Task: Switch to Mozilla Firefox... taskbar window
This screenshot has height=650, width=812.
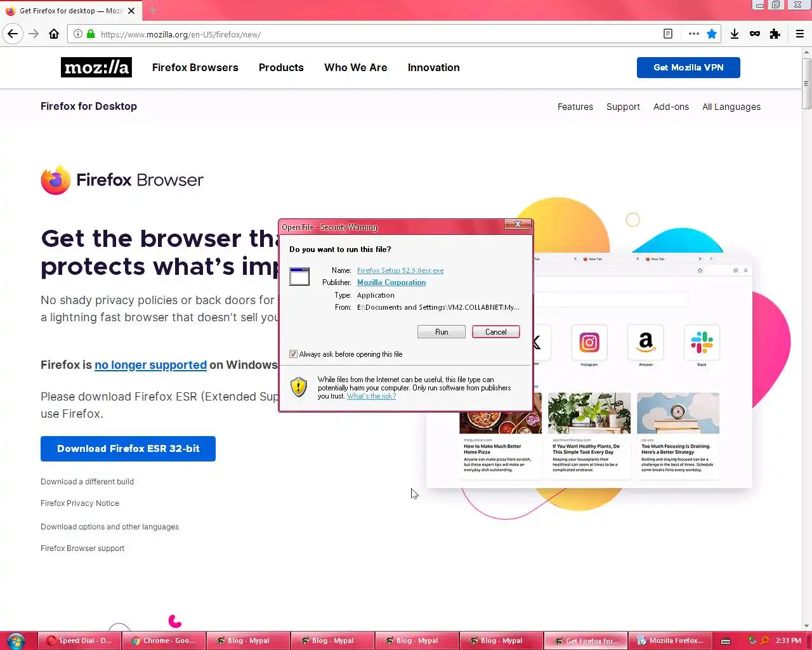Action: pos(670,640)
